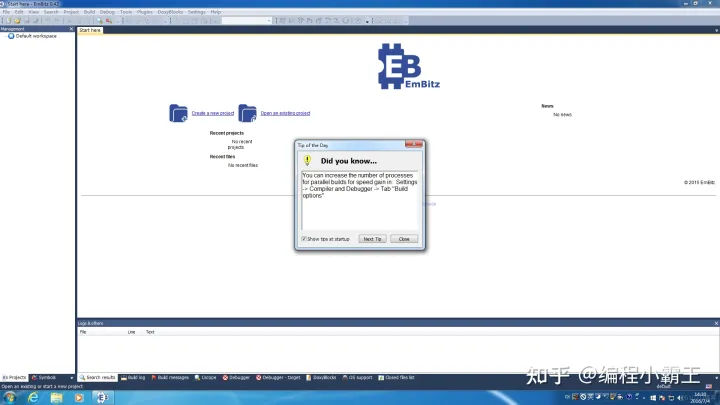Click Open an existing project link
This screenshot has width=720, height=405.
[285, 113]
